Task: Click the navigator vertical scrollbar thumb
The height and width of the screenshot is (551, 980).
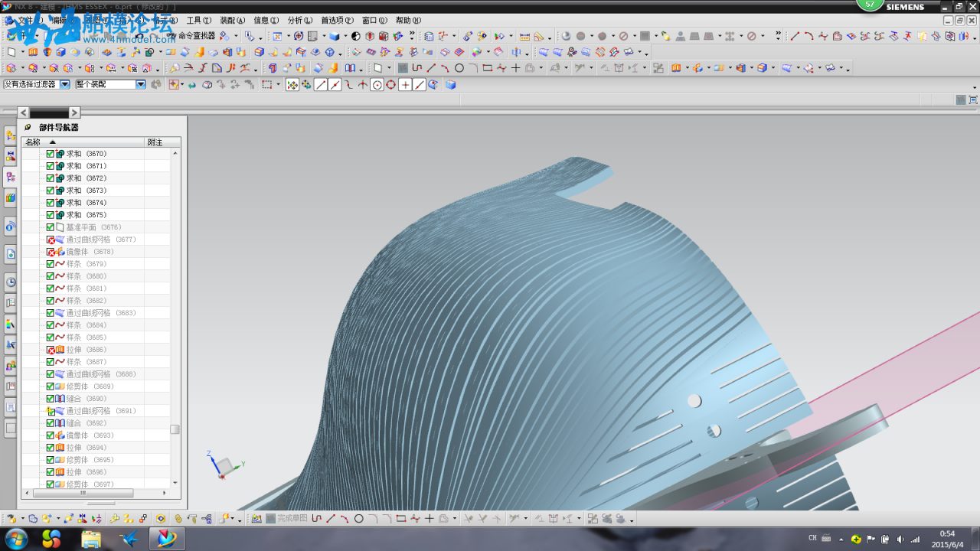Action: click(x=175, y=429)
